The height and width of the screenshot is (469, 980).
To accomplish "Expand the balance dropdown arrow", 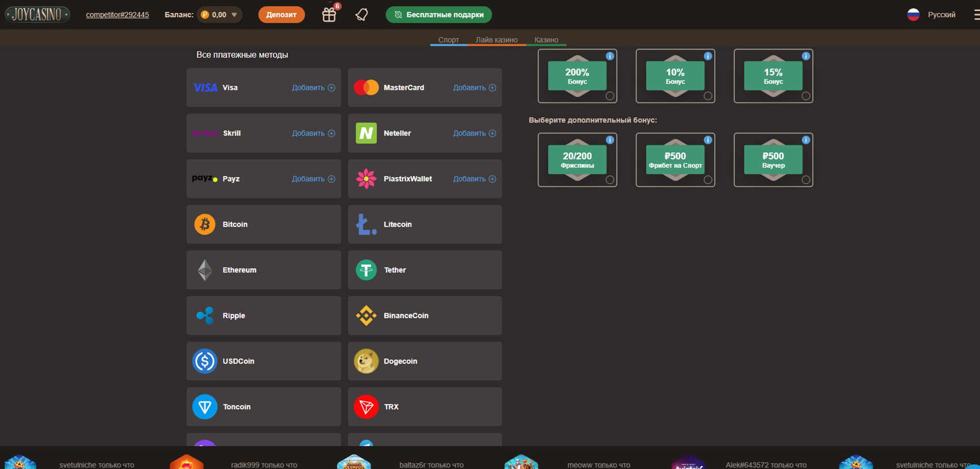I will point(234,15).
